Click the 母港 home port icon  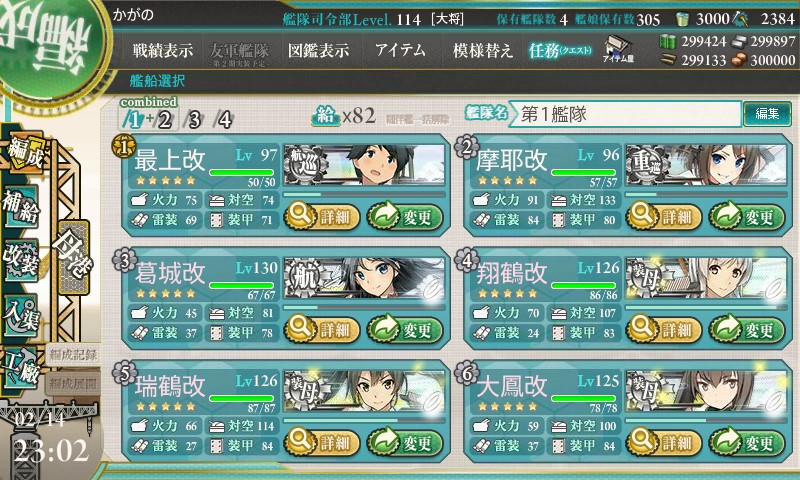click(73, 257)
